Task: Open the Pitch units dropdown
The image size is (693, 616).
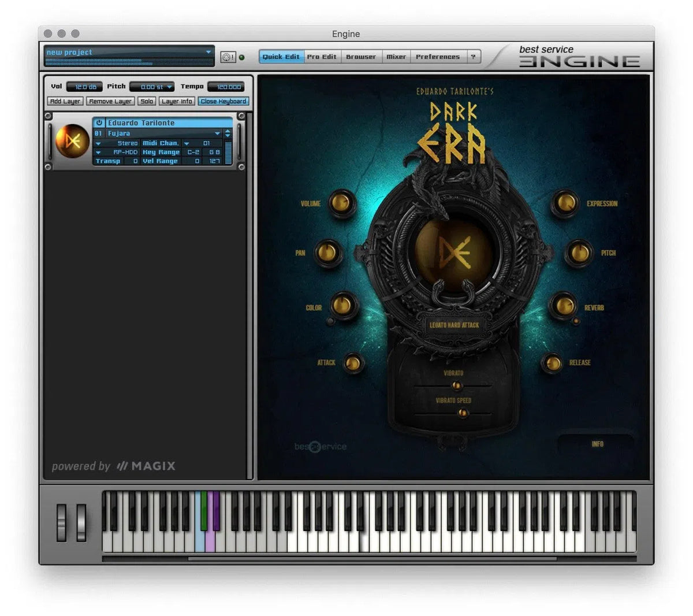Action: 169,87
